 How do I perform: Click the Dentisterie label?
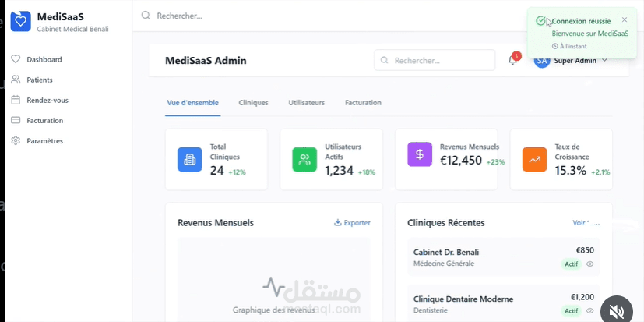click(431, 310)
